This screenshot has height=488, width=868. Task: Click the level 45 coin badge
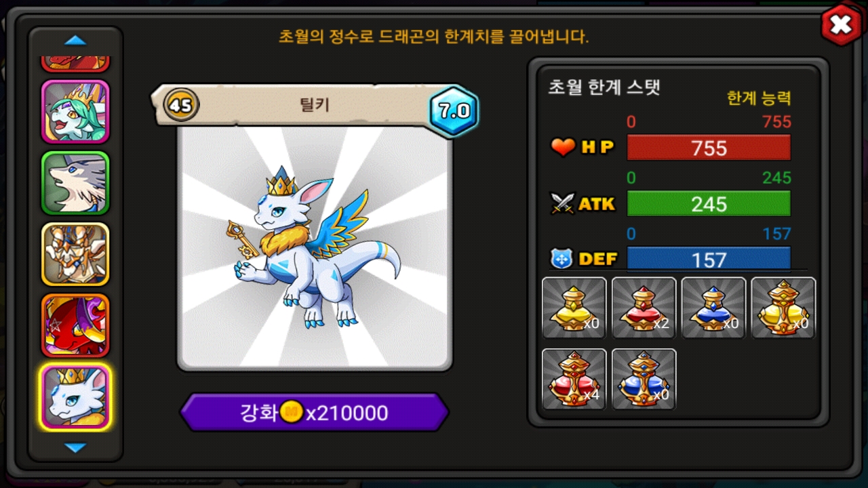pos(181,105)
